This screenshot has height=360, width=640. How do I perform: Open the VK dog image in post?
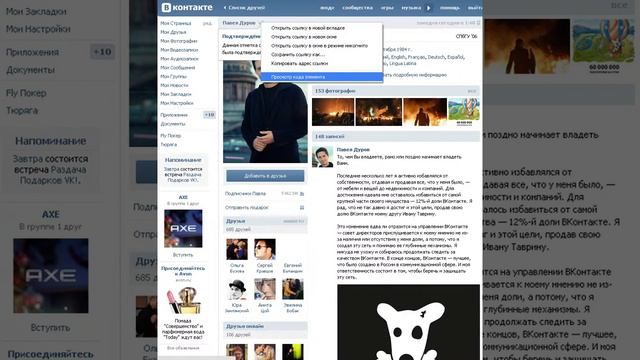tap(409, 322)
